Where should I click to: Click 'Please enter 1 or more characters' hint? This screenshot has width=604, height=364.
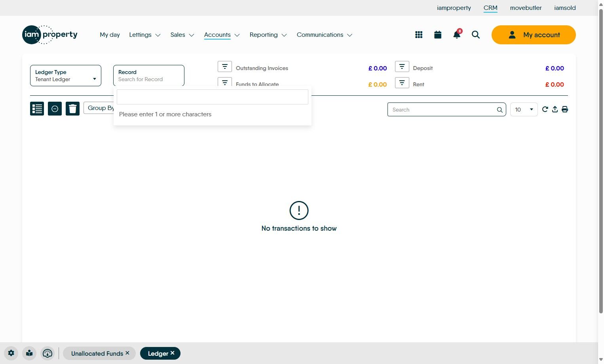165,114
